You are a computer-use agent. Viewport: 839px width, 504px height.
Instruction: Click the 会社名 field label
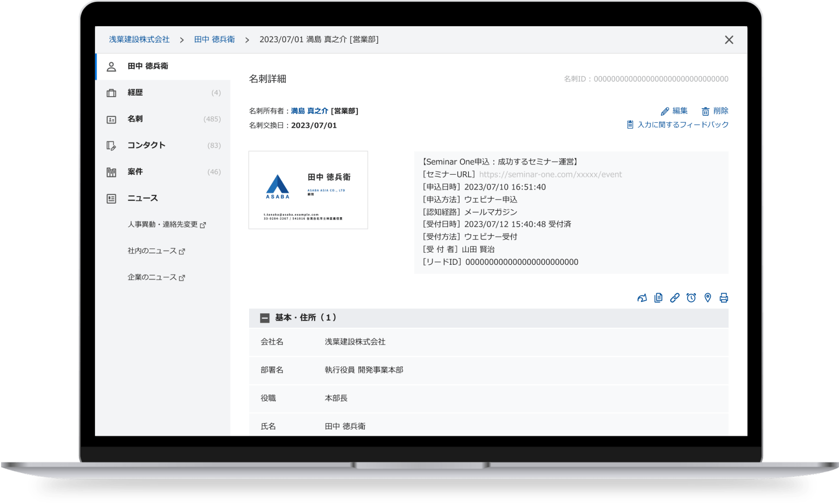tap(272, 342)
